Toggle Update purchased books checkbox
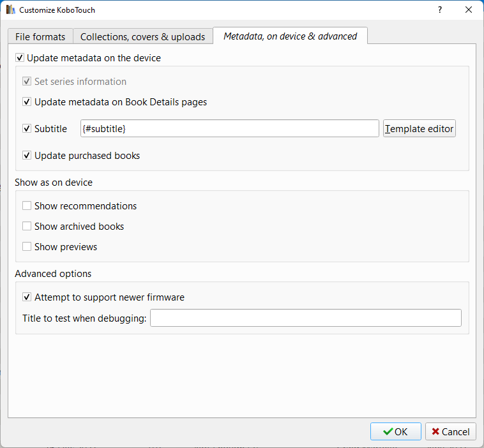 (x=27, y=156)
